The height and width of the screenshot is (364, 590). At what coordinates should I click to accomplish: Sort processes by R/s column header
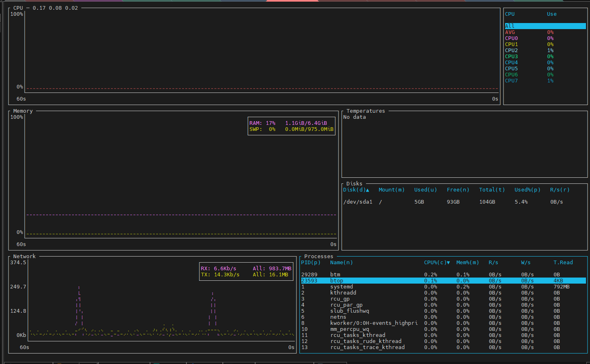click(493, 262)
